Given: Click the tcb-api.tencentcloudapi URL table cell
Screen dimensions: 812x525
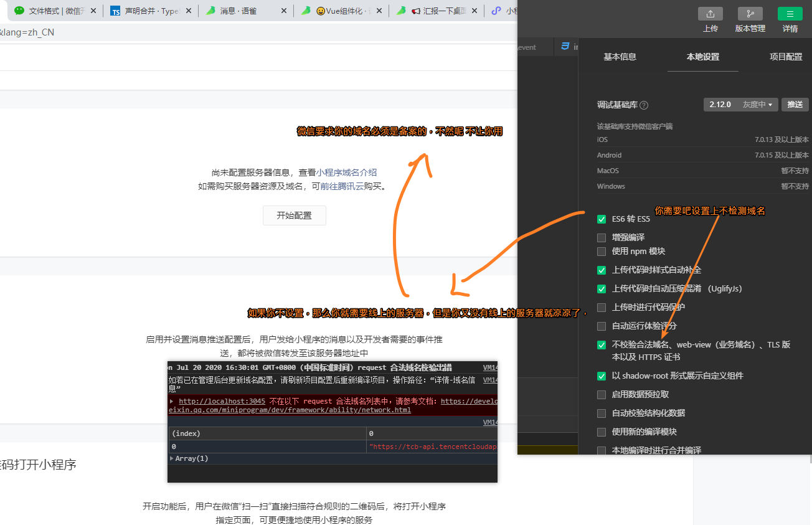Looking at the screenshot, I should (x=432, y=447).
